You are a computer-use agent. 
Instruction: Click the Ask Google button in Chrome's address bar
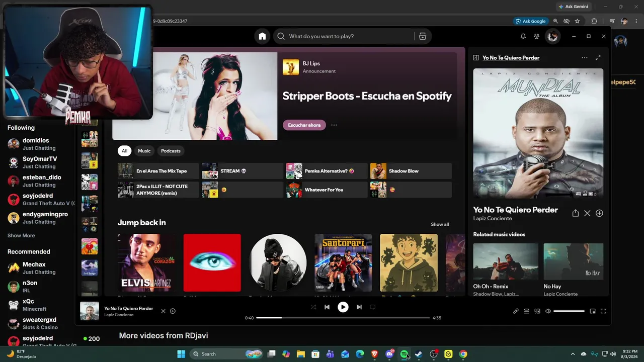point(531,21)
